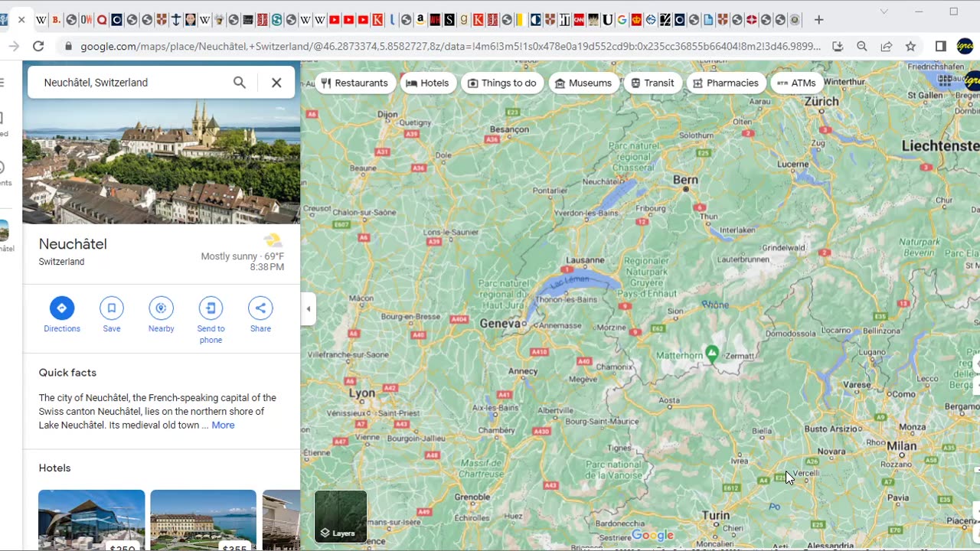Click the Annecy town label
This screenshot has width=980, height=551.
pos(523,372)
